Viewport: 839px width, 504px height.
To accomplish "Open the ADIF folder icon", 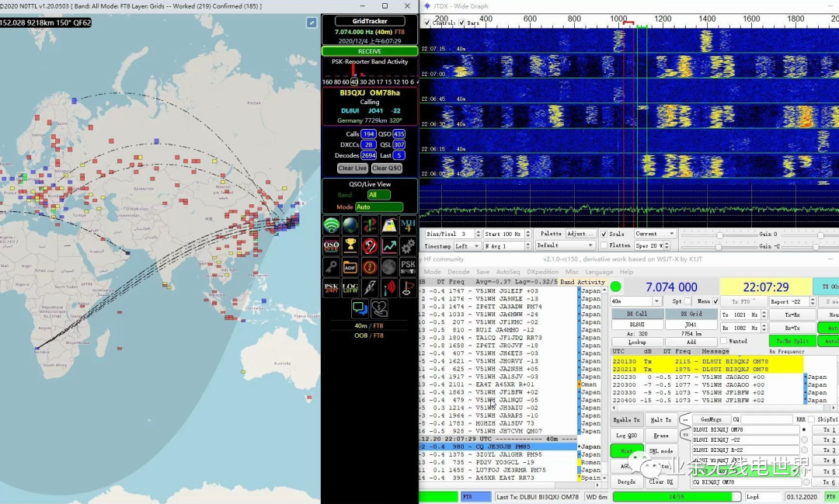I will (x=350, y=267).
